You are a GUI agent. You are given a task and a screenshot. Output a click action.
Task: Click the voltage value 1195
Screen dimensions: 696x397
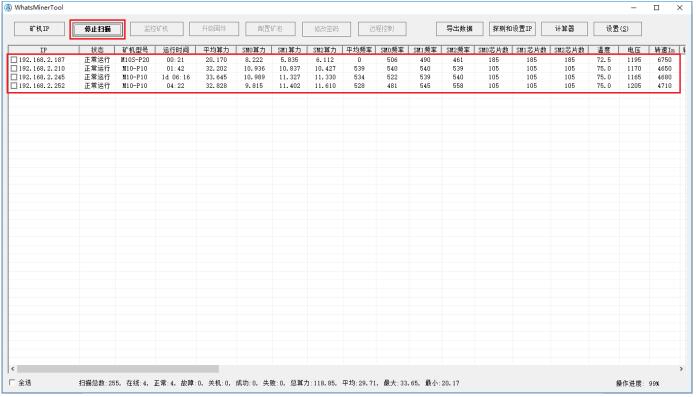(634, 60)
